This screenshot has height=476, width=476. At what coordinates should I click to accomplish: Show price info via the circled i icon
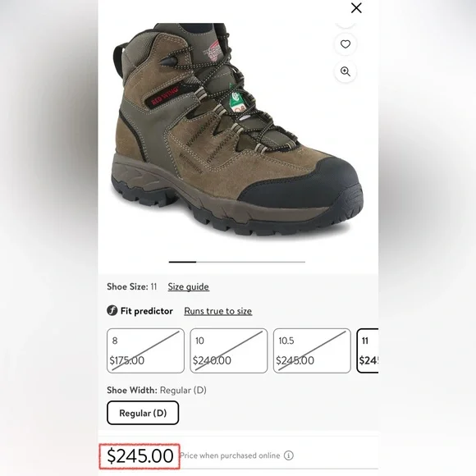tap(288, 455)
